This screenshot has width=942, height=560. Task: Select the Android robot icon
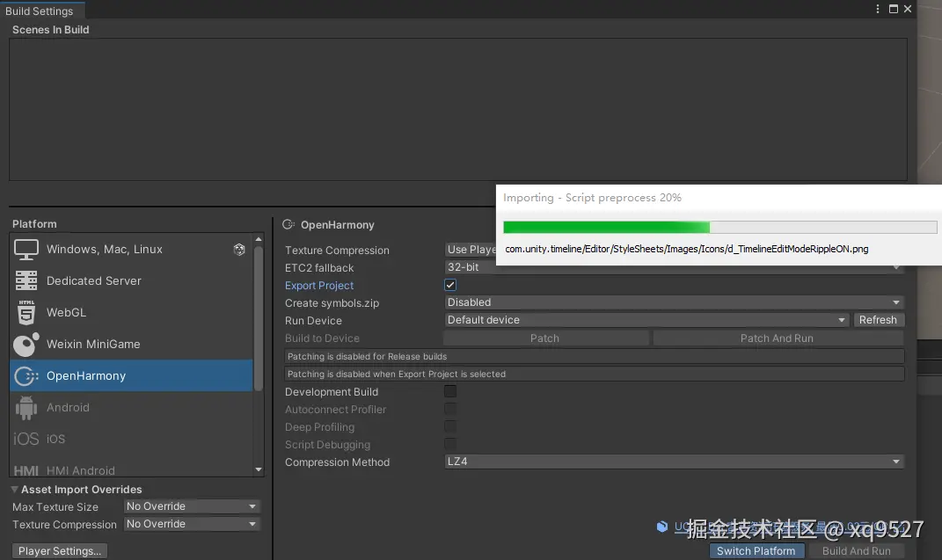coord(26,408)
